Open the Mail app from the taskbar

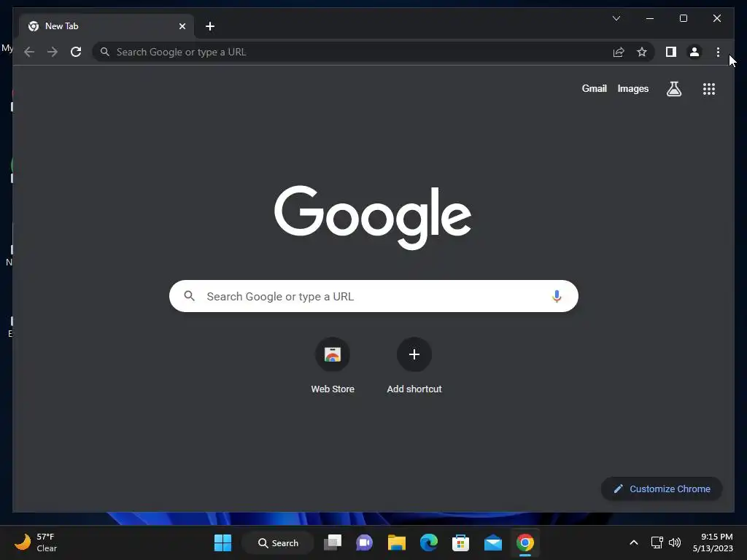[x=493, y=542]
